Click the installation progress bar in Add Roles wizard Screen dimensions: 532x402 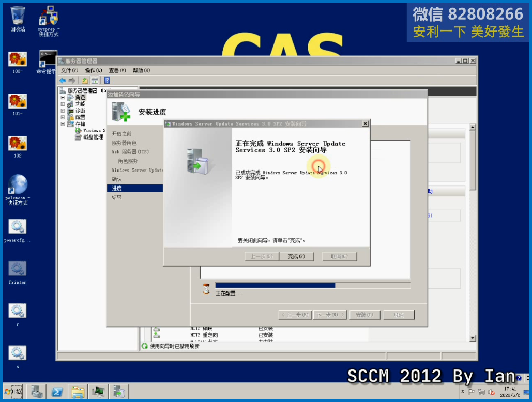(313, 285)
